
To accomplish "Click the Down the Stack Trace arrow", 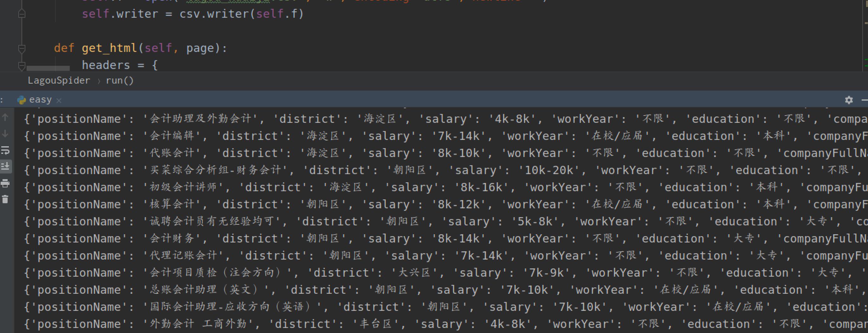I will point(5,134).
